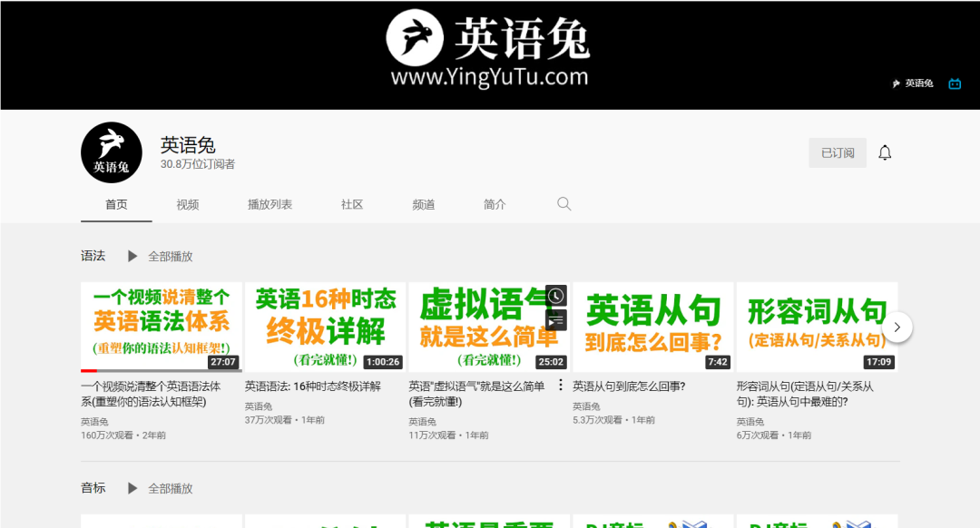
Task: Click the notification bell icon
Action: pos(885,152)
